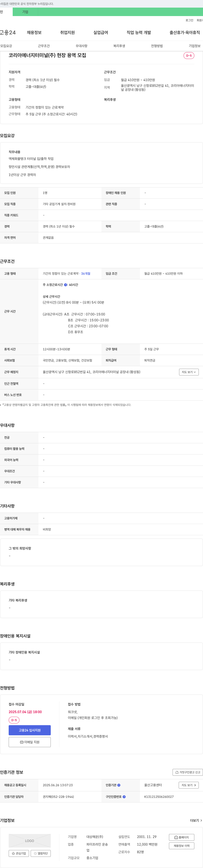Viewport: 203px width, 868px height.
Task: Click the help icon beside 구인인증번호
Action: (x=124, y=797)
